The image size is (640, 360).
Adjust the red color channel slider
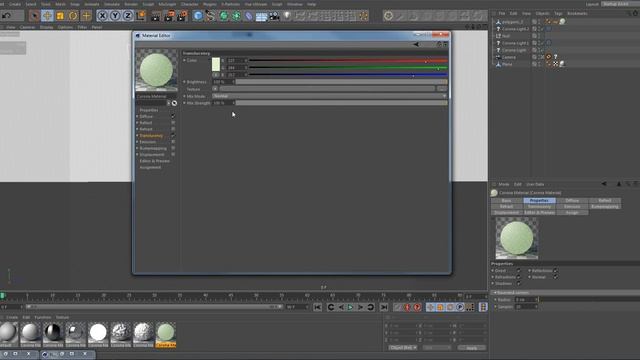[349, 60]
